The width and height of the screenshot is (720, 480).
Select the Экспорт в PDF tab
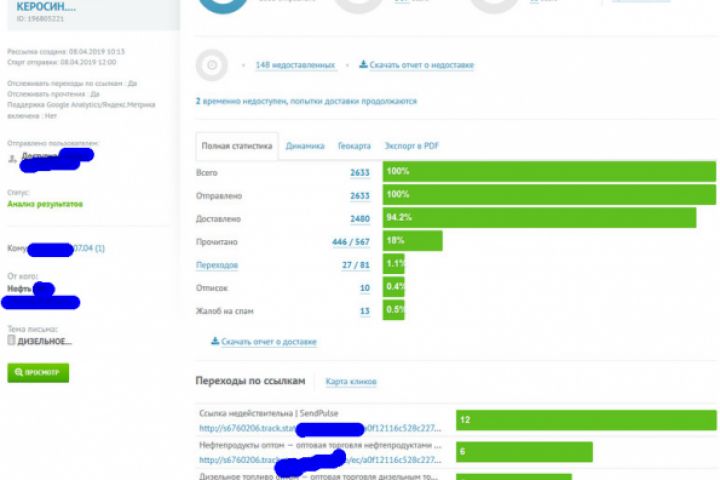pyautogui.click(x=411, y=146)
